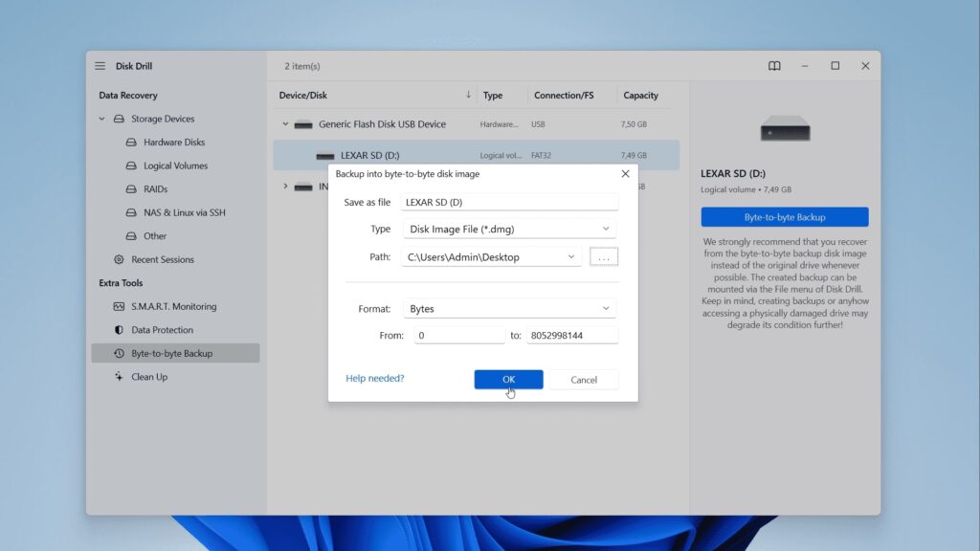980x551 pixels.
Task: Select the Hardware Disks sidebar icon
Action: 129,142
